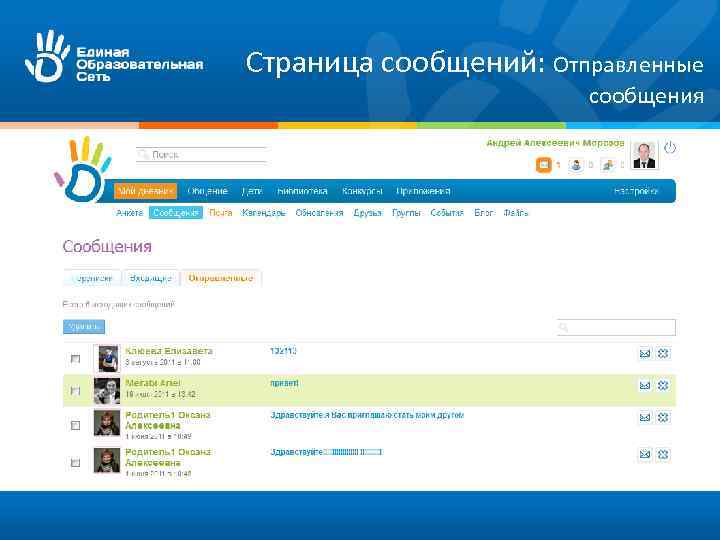Click the top Поиск search field
This screenshot has height=540, width=720.
pyautogui.click(x=202, y=155)
